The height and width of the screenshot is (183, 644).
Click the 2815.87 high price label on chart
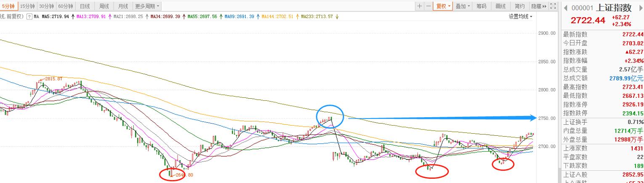tap(53, 79)
